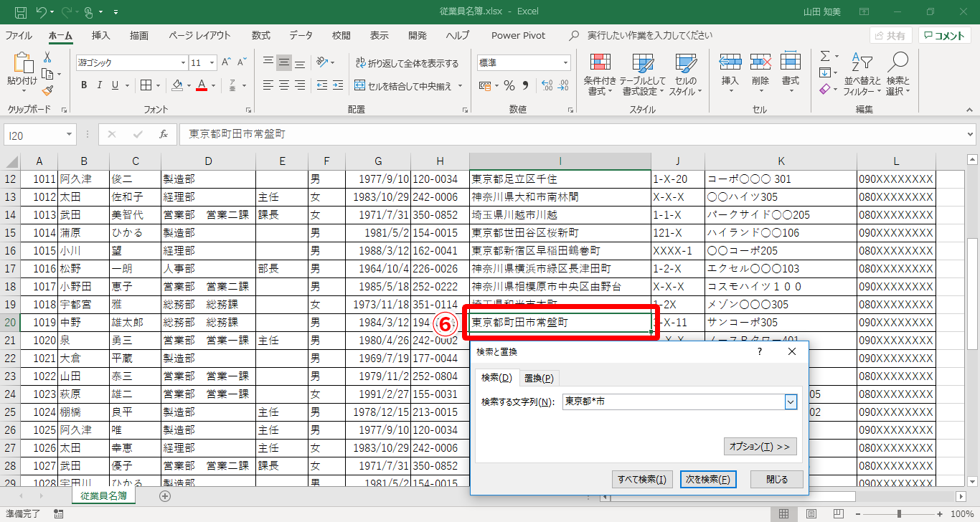Decrease decimal places
980x522 pixels.
pos(562,85)
